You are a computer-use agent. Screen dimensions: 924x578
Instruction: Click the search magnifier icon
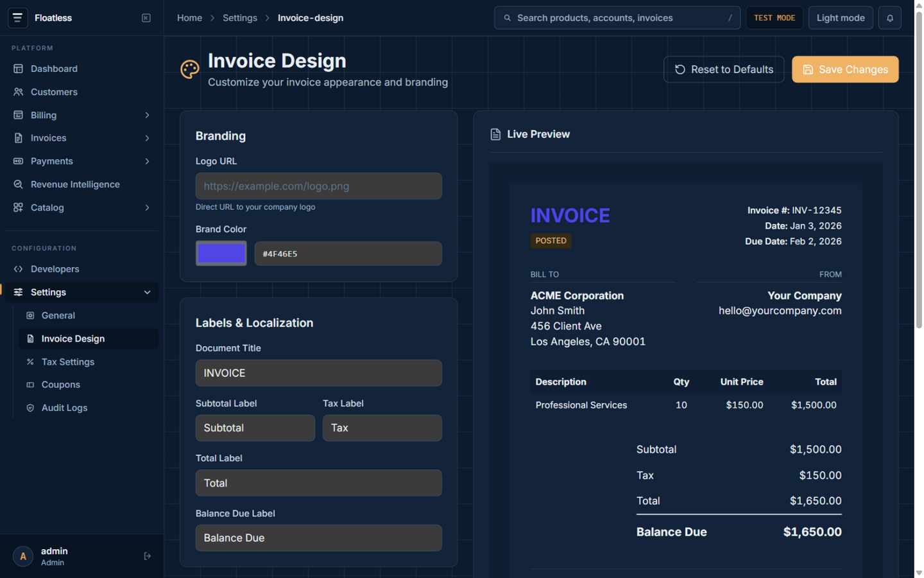pos(508,18)
